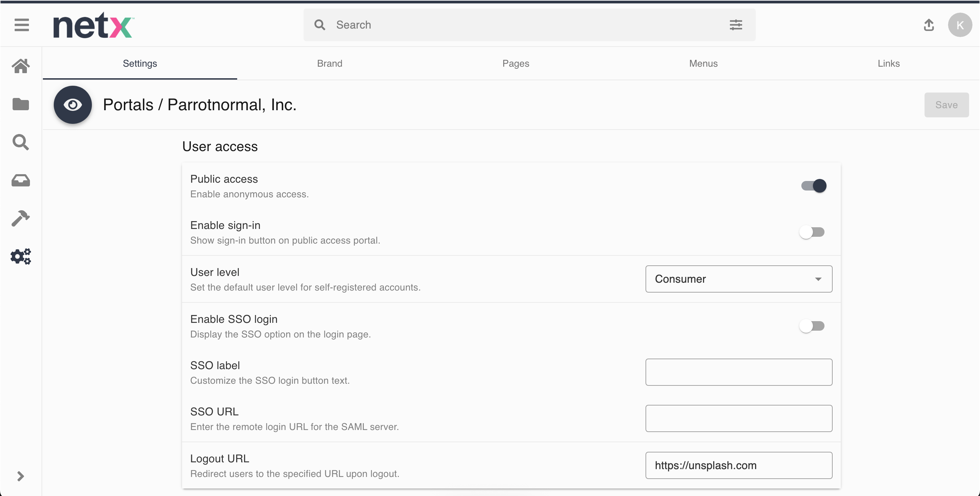Click the upload icon in header

(x=929, y=25)
